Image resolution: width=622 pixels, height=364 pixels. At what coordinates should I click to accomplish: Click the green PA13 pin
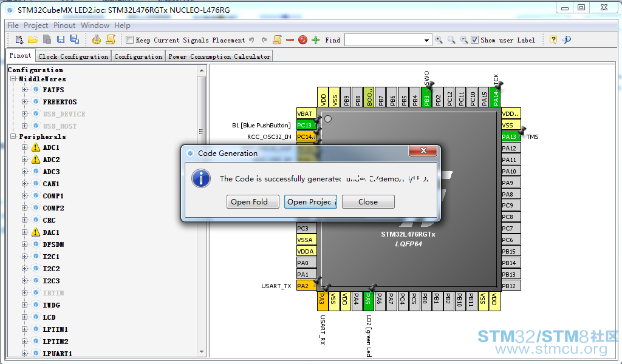coord(511,136)
